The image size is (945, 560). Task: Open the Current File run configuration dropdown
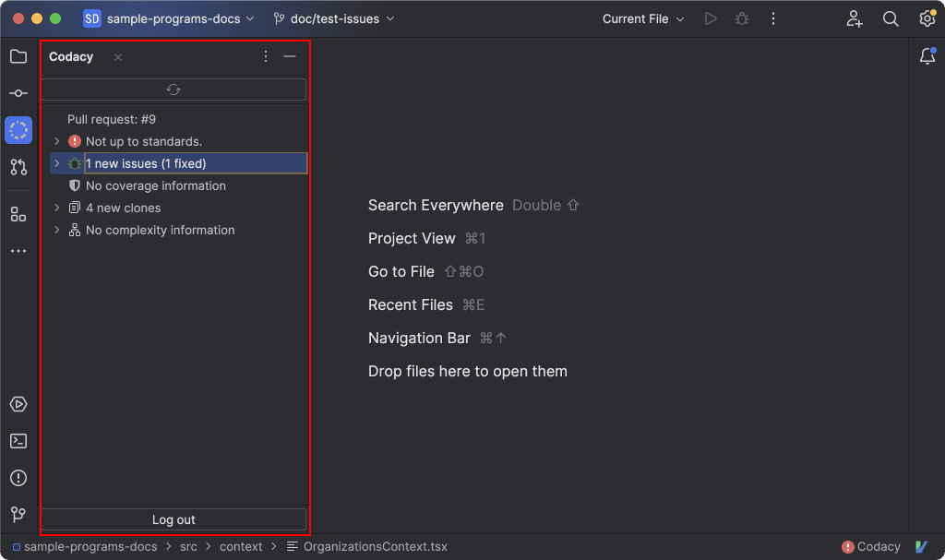pos(643,18)
